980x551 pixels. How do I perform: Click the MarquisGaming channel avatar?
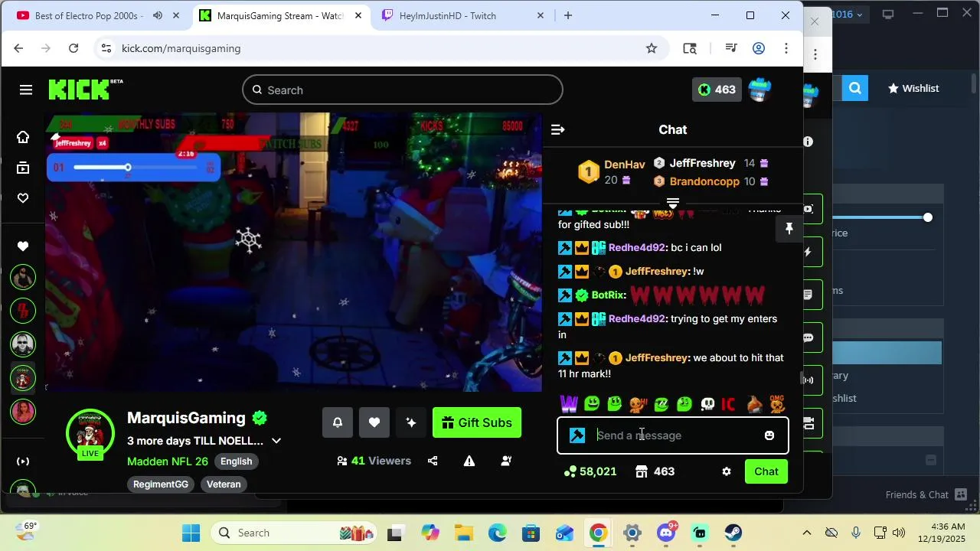coord(90,434)
